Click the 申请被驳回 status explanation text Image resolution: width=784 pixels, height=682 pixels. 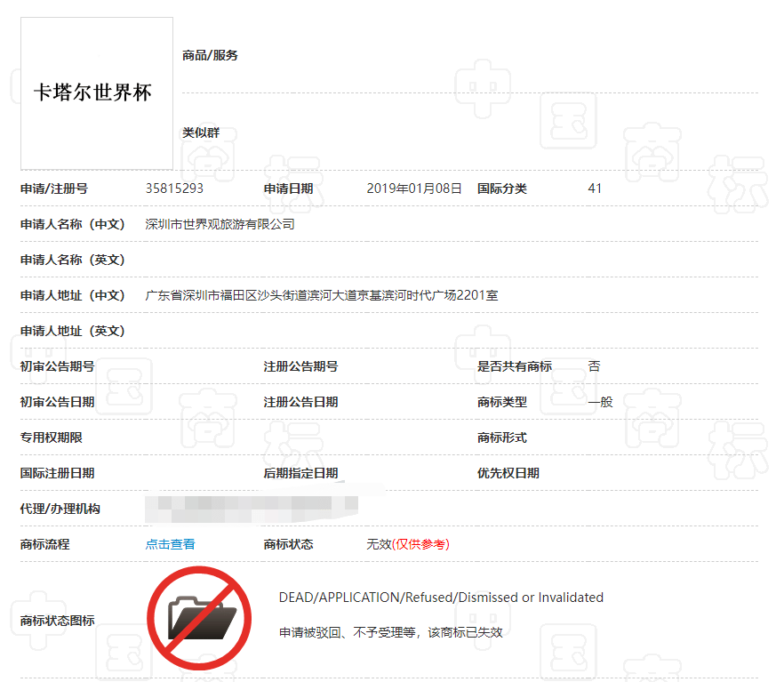pos(390,632)
